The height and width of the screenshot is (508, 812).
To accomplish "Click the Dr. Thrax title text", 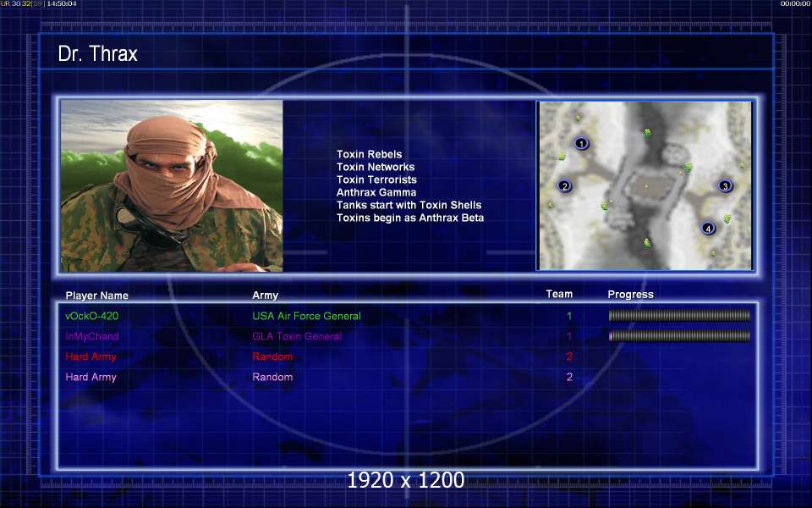I will [97, 54].
